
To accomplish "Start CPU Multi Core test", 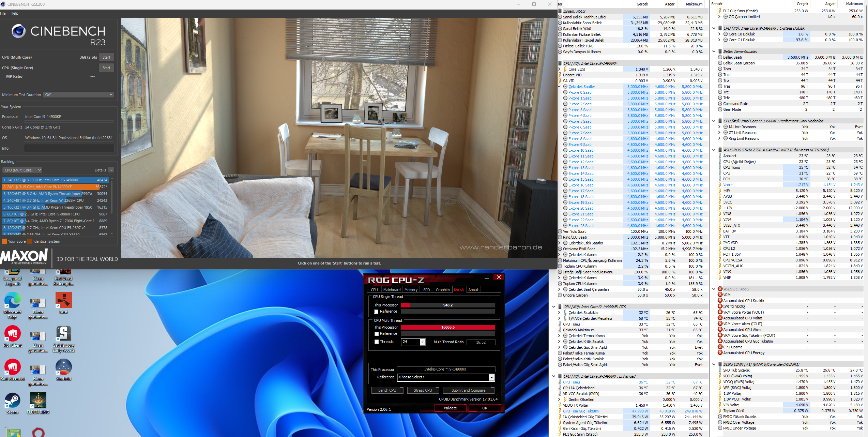I will 106,57.
